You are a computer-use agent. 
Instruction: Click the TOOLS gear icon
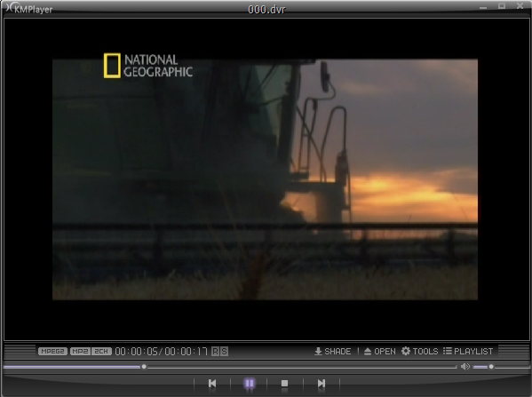pos(406,351)
